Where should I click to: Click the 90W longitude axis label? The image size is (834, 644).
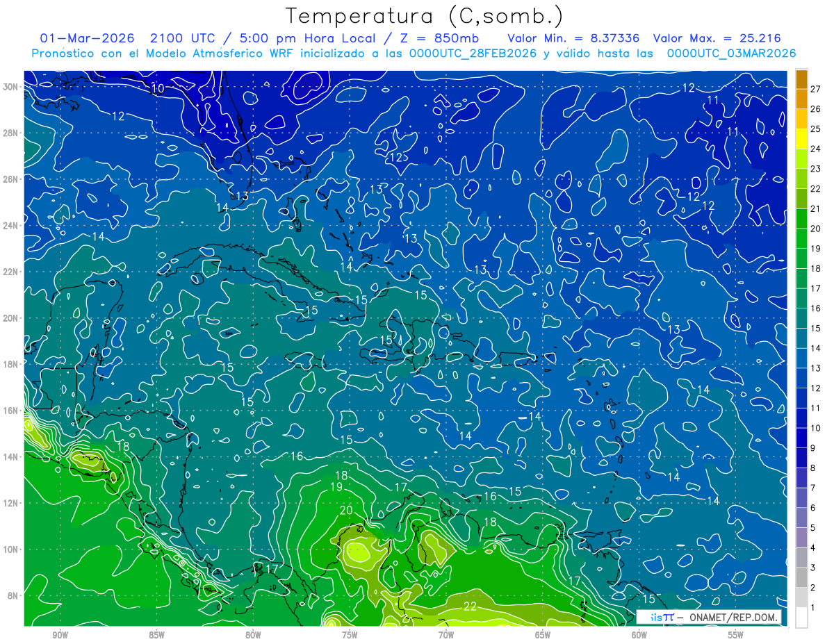point(60,636)
